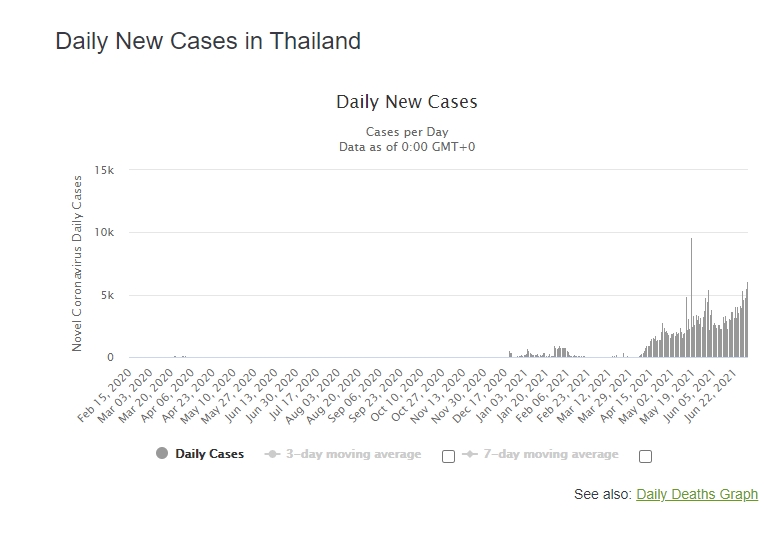
Task: Click the grey Daily Cases legend circle
Action: (x=162, y=454)
